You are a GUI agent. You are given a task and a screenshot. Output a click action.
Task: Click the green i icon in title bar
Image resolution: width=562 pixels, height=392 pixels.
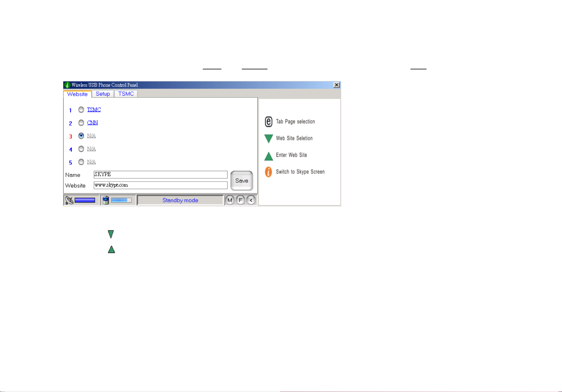tap(67, 85)
